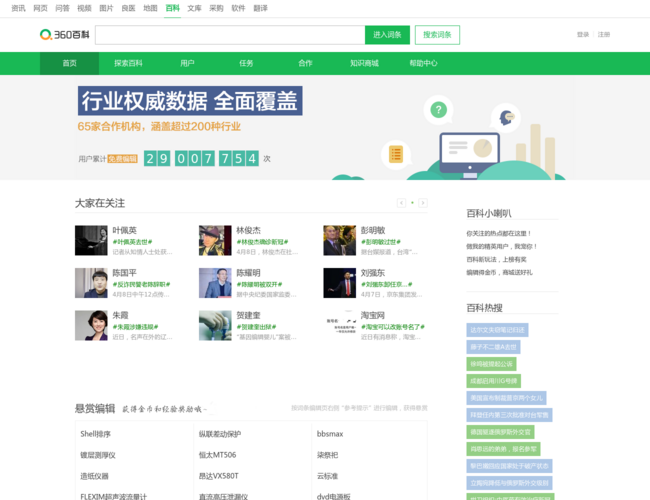Open 刘强东 photo thumbnail
The width and height of the screenshot is (650, 500).
click(x=340, y=283)
